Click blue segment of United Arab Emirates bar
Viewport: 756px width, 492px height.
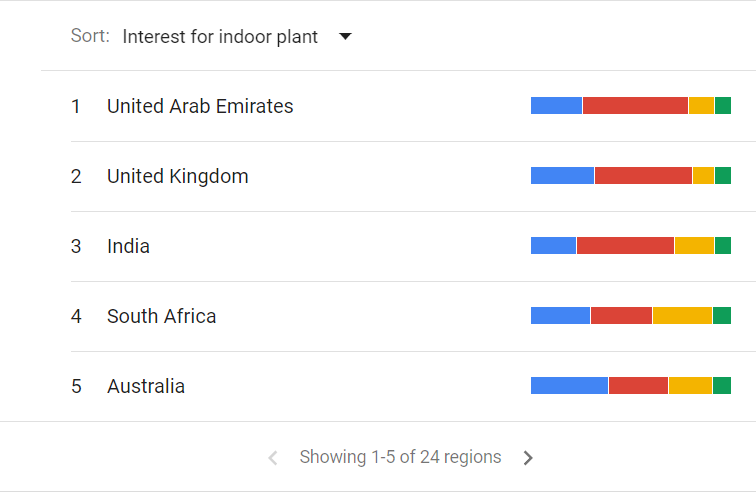coord(556,106)
